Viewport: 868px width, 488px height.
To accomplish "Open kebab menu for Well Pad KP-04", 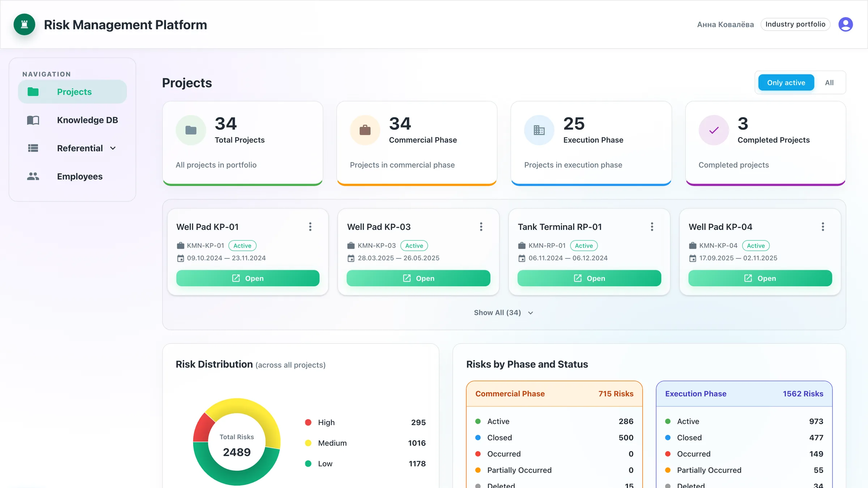I will tap(822, 227).
